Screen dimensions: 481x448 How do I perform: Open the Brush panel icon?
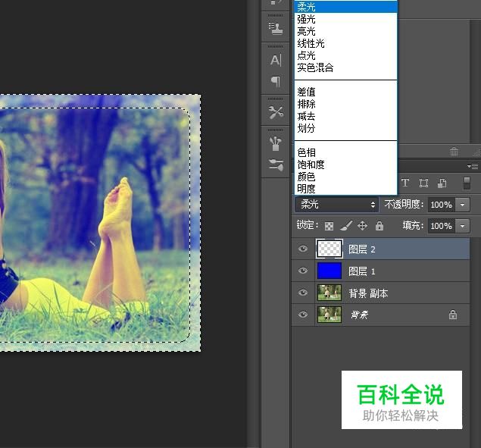click(x=276, y=143)
